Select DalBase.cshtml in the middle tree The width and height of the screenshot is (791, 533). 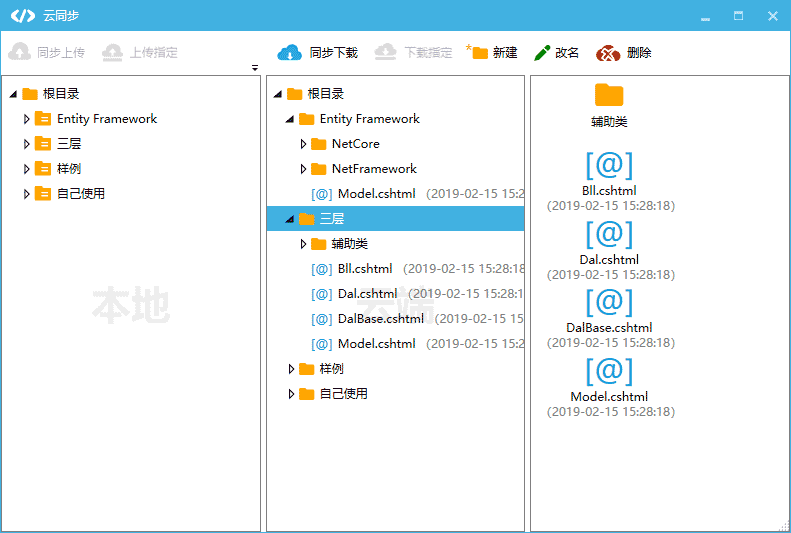(380, 319)
